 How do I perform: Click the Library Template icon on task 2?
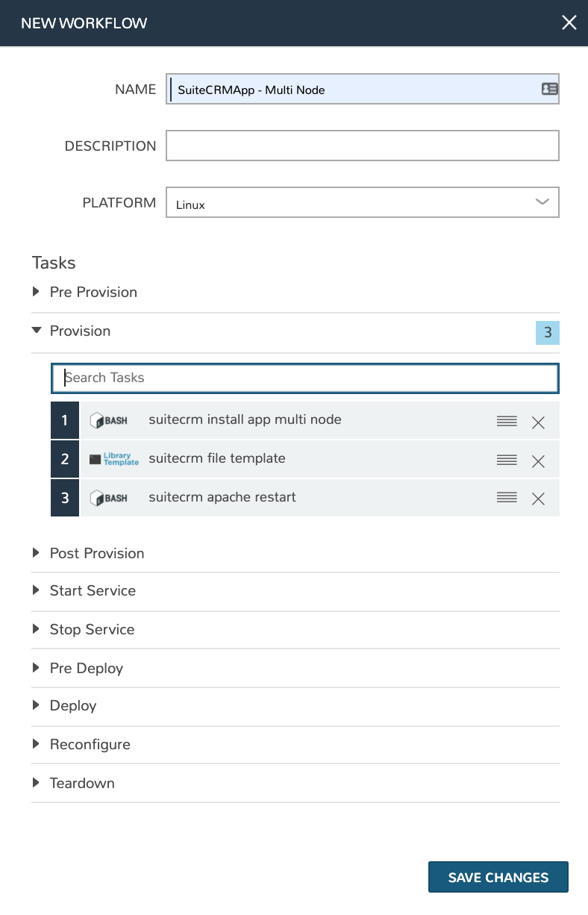click(114, 459)
